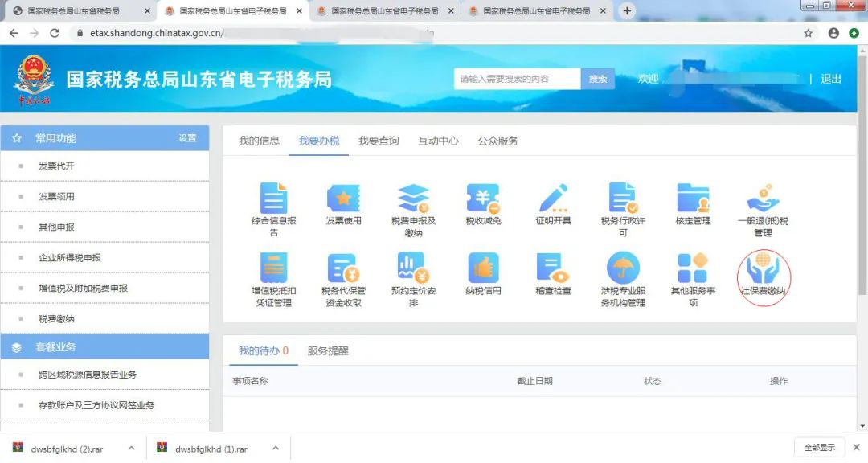Close the active browser tab
This screenshot has height=463, width=868.
pos(300,10)
